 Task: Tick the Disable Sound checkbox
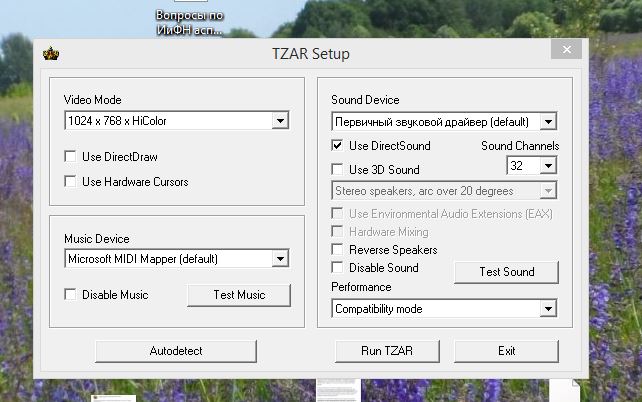(338, 268)
